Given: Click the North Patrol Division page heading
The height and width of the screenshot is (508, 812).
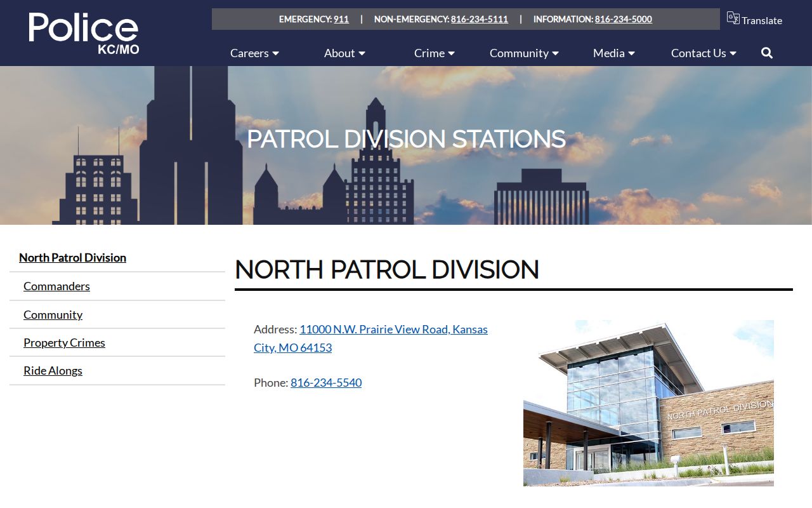Looking at the screenshot, I should pyautogui.click(x=387, y=269).
